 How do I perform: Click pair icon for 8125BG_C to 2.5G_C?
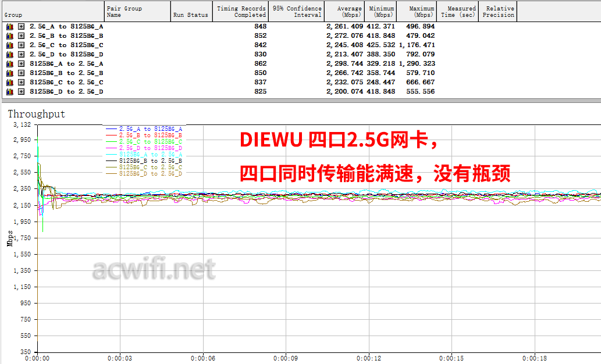tap(10, 83)
